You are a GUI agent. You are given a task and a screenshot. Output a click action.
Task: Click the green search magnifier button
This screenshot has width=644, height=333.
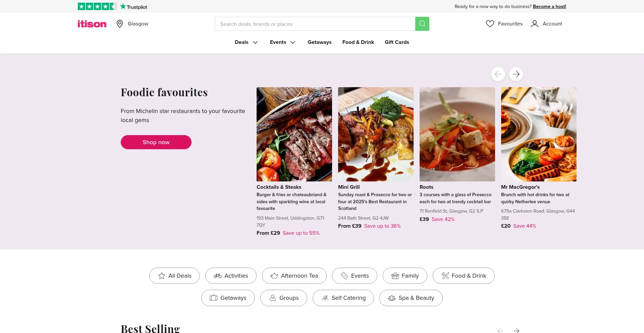tap(422, 24)
